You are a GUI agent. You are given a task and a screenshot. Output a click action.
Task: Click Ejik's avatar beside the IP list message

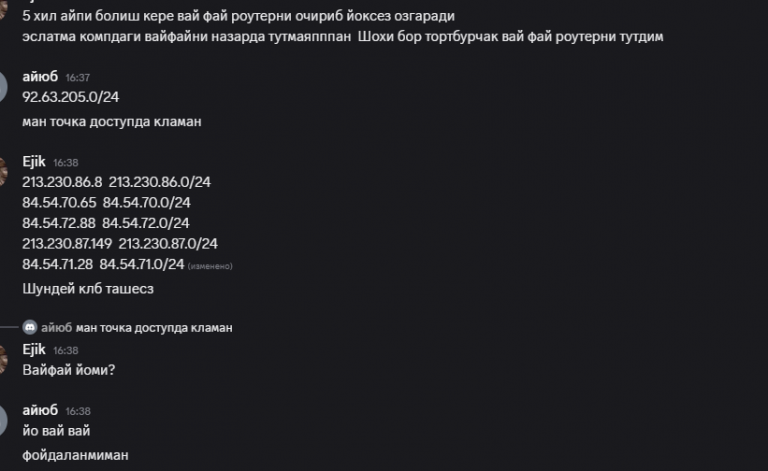pyautogui.click(x=3, y=170)
